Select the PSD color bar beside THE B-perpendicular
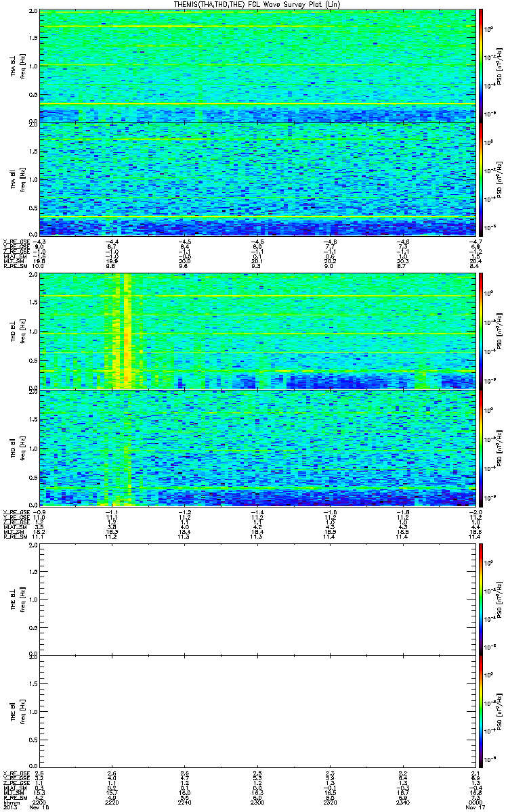The height and width of the screenshot is (812, 508). click(x=481, y=598)
